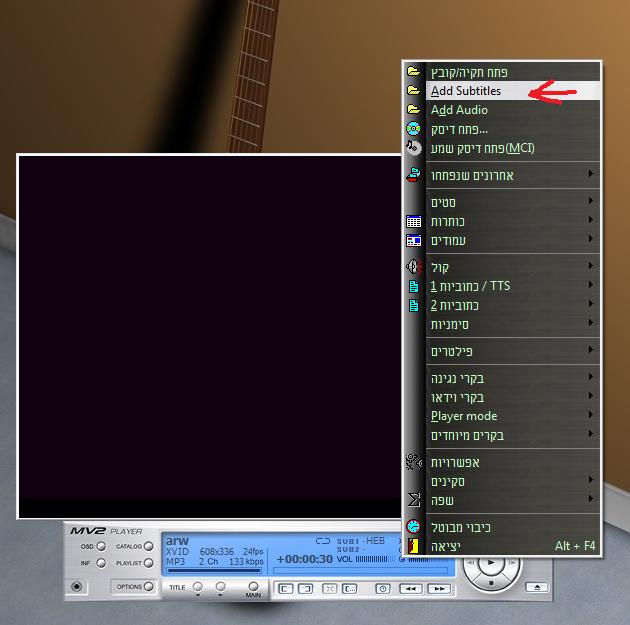Click the folder icon beside Add Audio
The image size is (630, 625).
click(x=414, y=110)
